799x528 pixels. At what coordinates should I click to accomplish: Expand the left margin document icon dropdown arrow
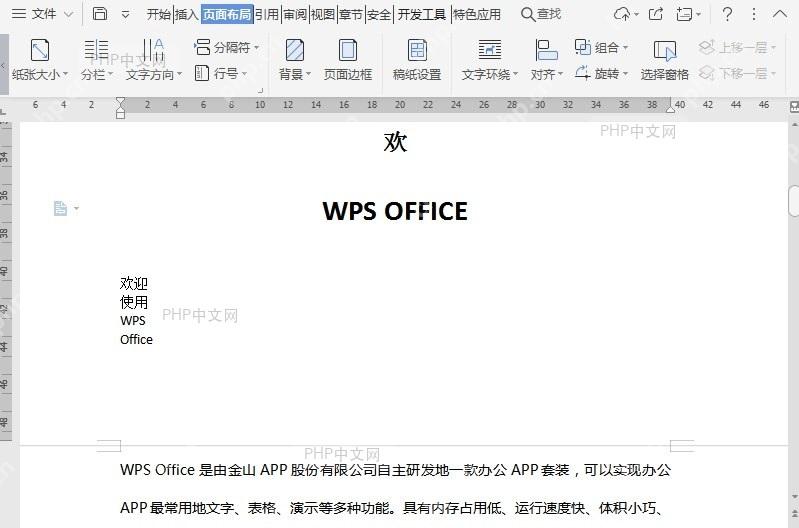tap(76, 208)
